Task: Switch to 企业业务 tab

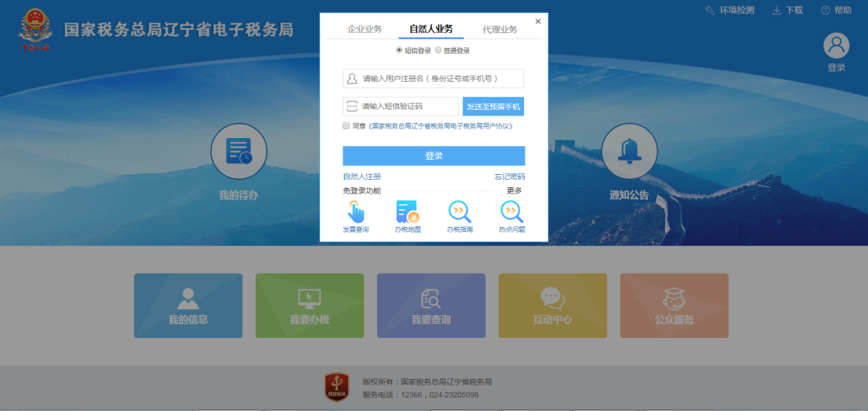Action: pyautogui.click(x=364, y=30)
